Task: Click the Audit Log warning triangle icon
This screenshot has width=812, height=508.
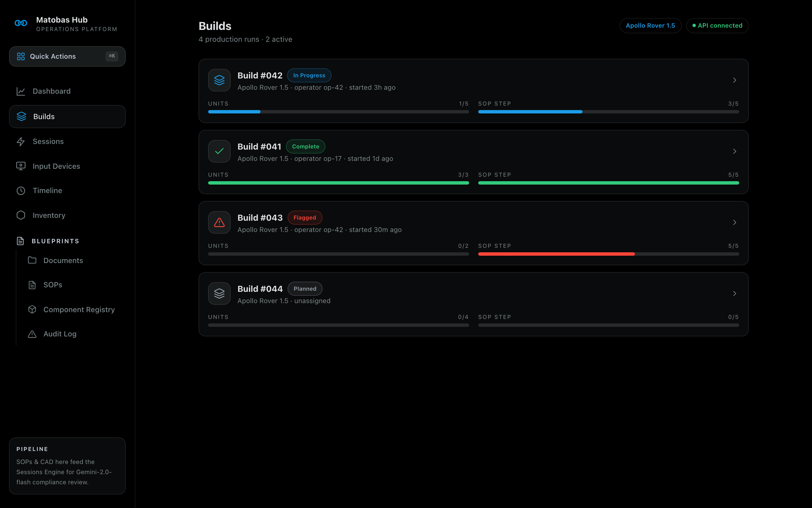Action: (x=32, y=334)
